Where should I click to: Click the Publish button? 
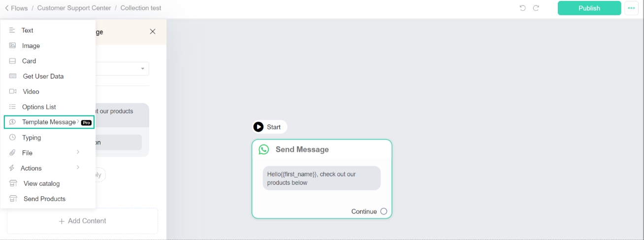click(589, 8)
